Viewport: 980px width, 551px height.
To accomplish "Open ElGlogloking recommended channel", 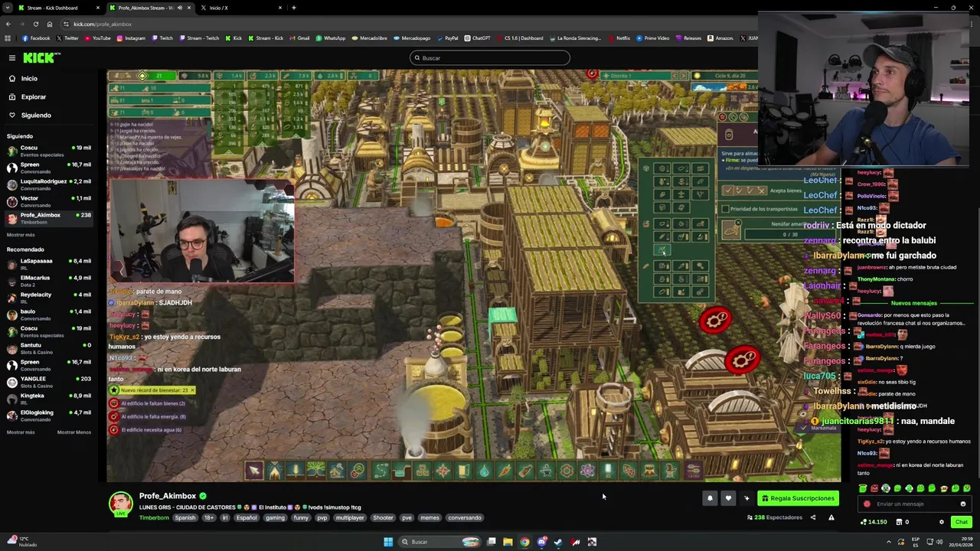I will coord(49,416).
